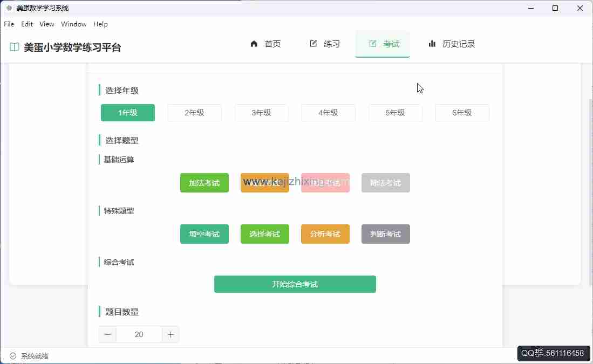Viewport: 593px width, 364px height.
Task: Click the minus icon to decrease question count
Action: coord(107,334)
